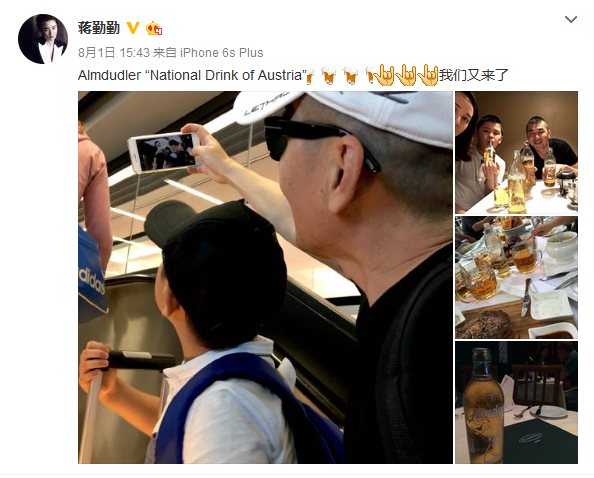Click the 来自 label before the device name
The height and width of the screenshot is (478, 594).
point(165,53)
